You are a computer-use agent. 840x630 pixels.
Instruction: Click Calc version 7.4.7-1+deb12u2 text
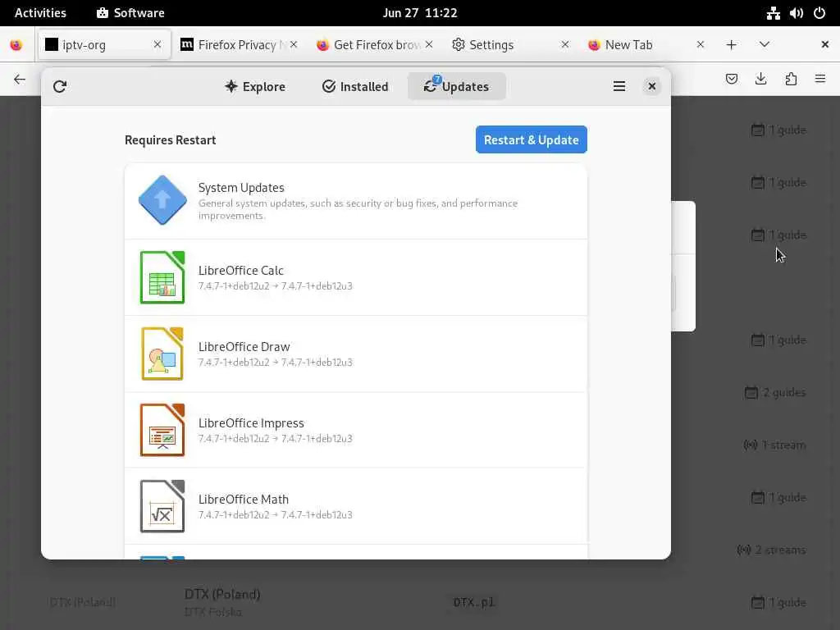click(x=234, y=286)
